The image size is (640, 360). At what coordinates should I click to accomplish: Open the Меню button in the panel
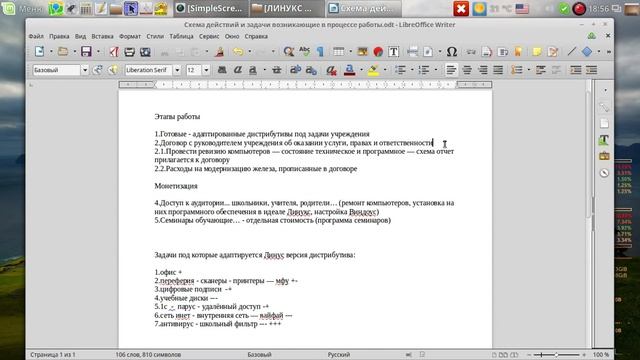click(x=22, y=9)
